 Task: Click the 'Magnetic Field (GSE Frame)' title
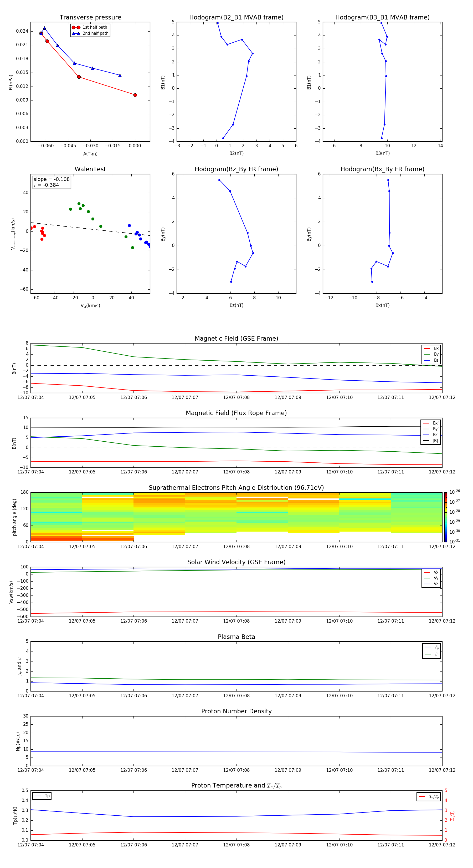tap(236, 338)
